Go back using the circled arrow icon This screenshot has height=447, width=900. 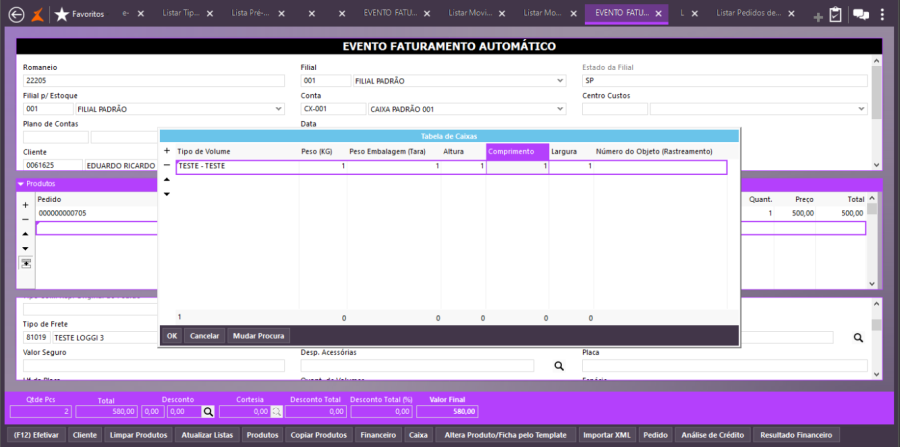tap(17, 14)
